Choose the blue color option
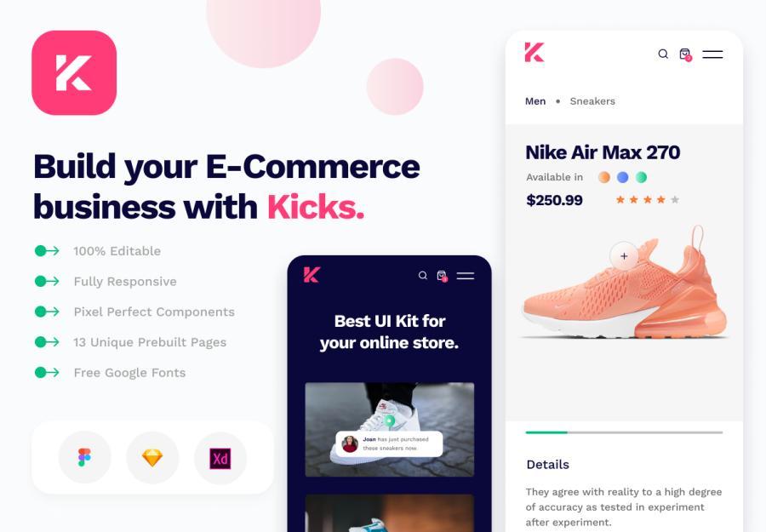The width and height of the screenshot is (766, 532). click(623, 177)
